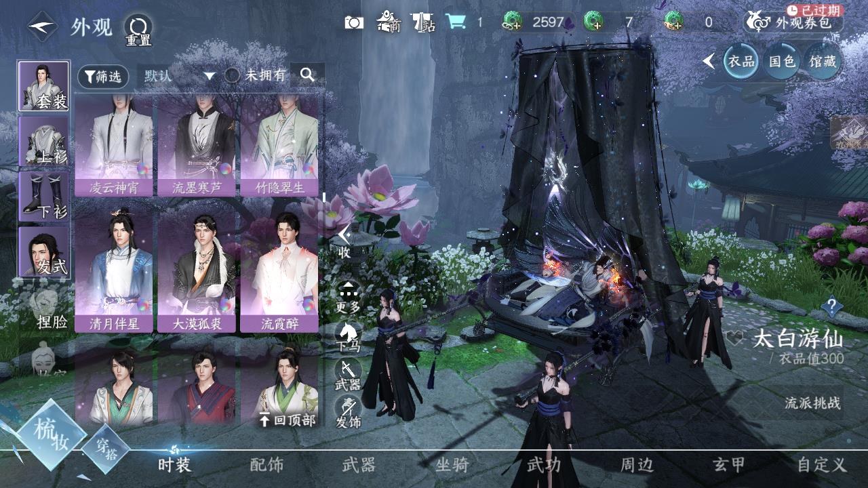Click the 太白游仙 mount name
Image resolution: width=868 pixels, height=488 pixels.
[x=797, y=338]
